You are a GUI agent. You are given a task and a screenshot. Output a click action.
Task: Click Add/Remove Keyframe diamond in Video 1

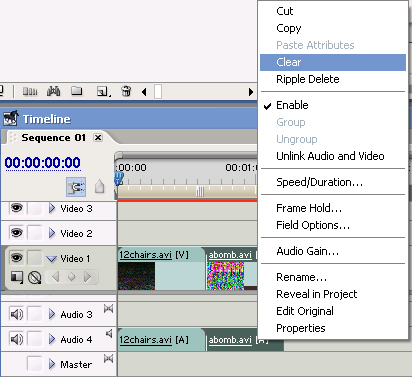pyautogui.click(x=71, y=277)
